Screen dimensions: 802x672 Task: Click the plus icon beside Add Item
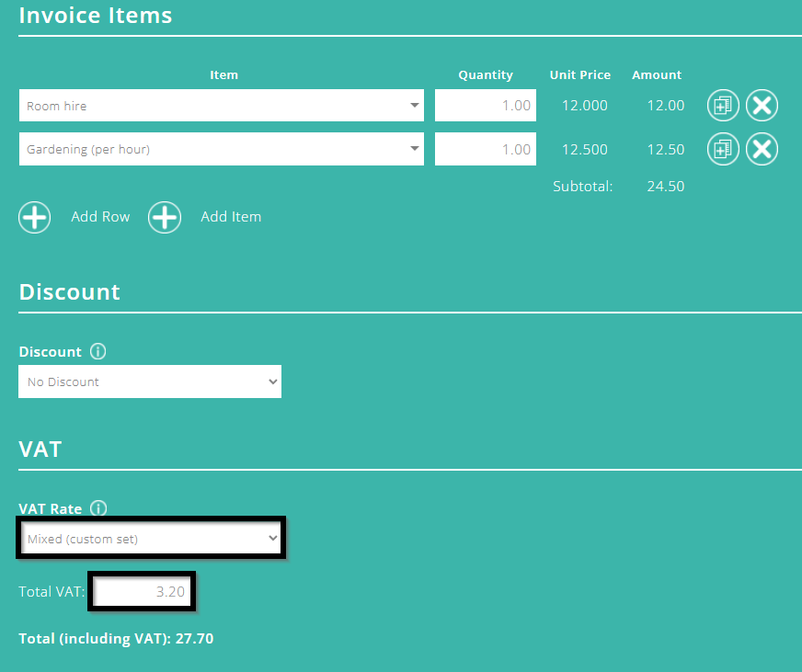tap(165, 217)
